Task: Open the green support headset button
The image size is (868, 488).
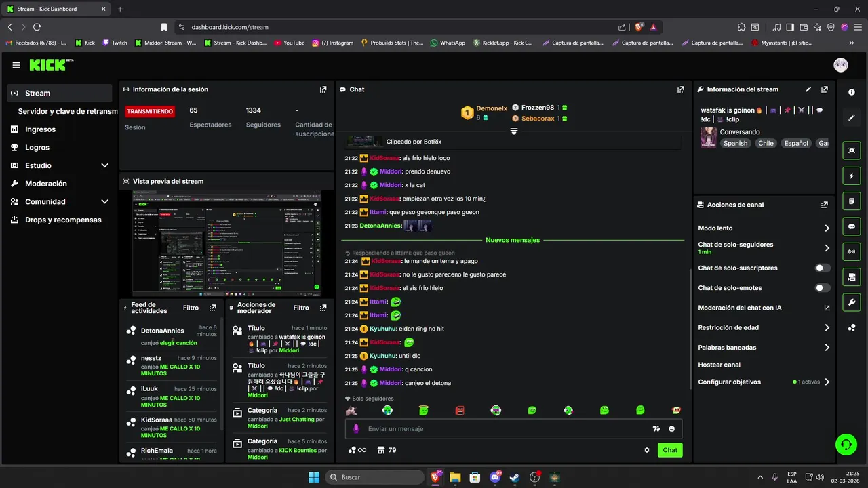Action: [x=846, y=445]
